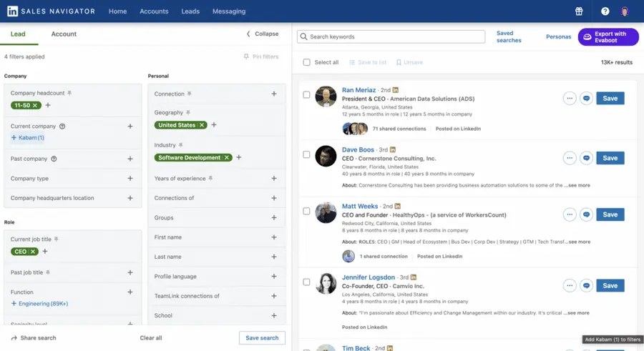Expand the Years of experience filter
Viewport: 644px width, 351px height.
274,179
